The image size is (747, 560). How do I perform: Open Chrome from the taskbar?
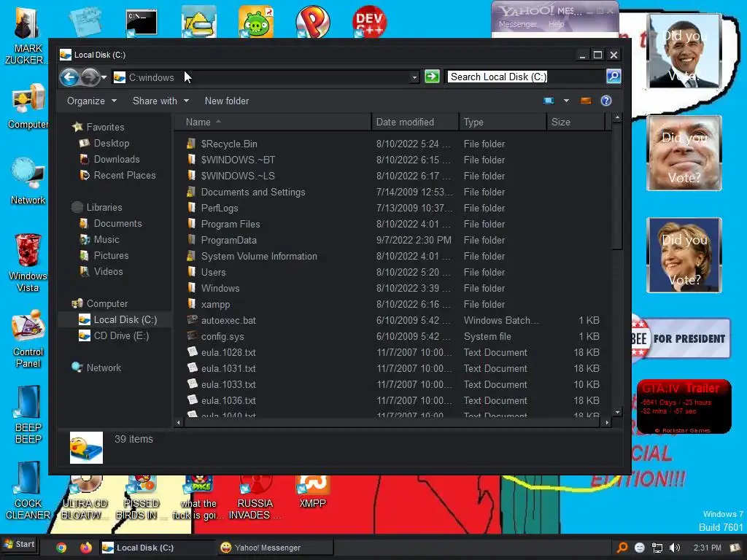pos(61,548)
